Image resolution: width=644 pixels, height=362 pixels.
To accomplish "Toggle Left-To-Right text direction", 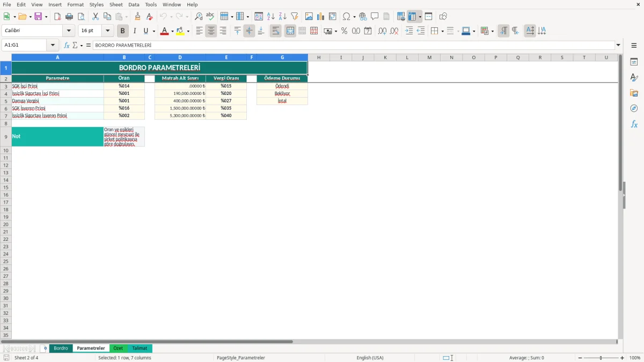I will coord(503,31).
